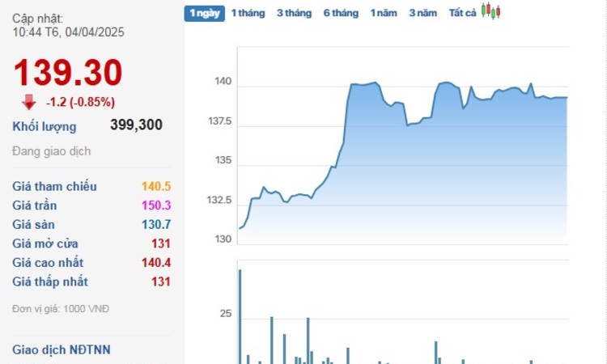Viewport: 607px width, 364px height.
Task: Click the Giá cao nhất 140.4 value
Action: [x=156, y=263]
